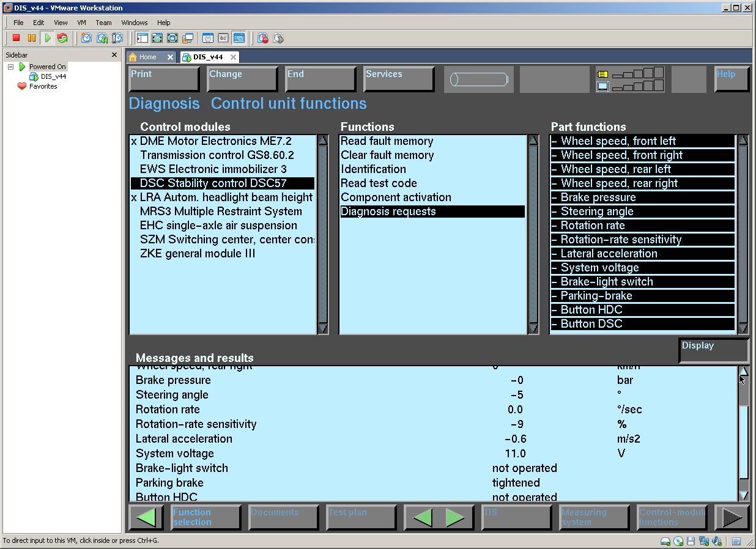The width and height of the screenshot is (756, 549).
Task: Click the floppy drive status bar icon
Action: (691, 541)
